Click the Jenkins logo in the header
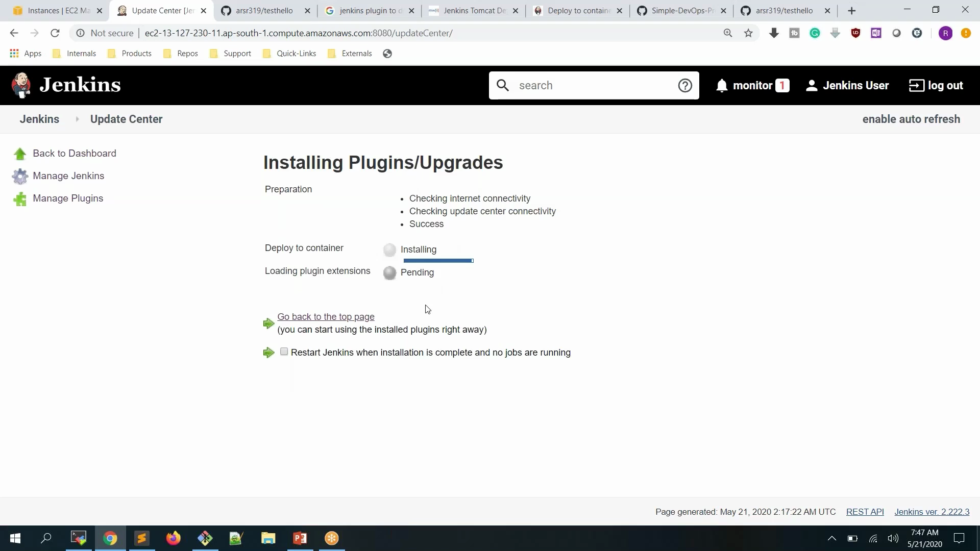Screen dimensions: 980x551 (66, 85)
